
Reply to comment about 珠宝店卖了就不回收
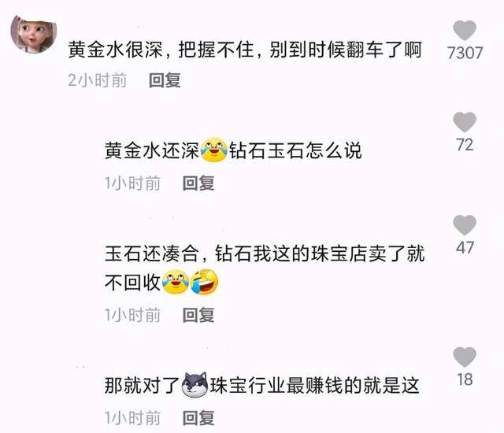[198, 315]
